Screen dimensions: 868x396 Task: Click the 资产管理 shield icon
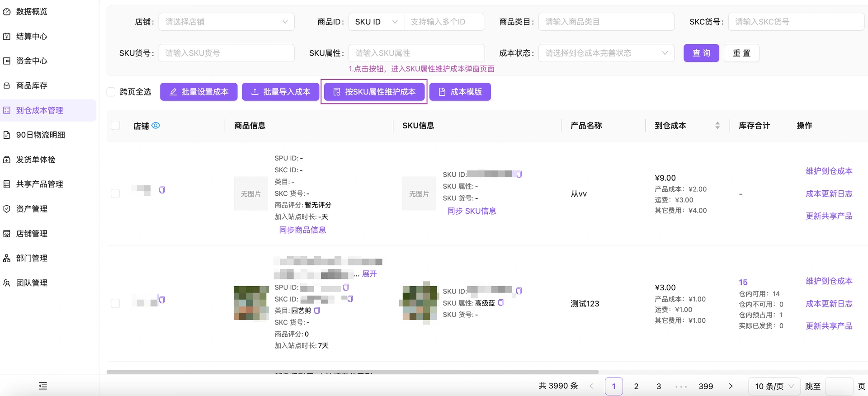(7, 209)
